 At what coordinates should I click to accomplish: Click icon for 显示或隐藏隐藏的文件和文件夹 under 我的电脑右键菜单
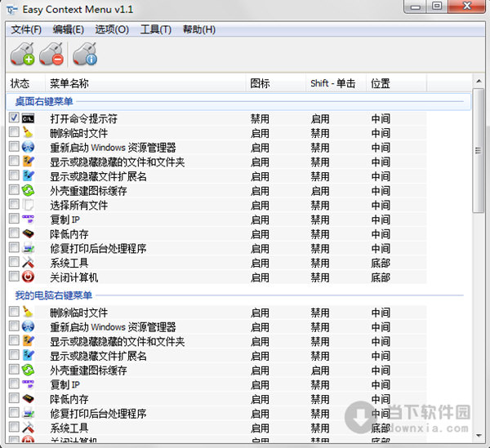click(x=28, y=340)
